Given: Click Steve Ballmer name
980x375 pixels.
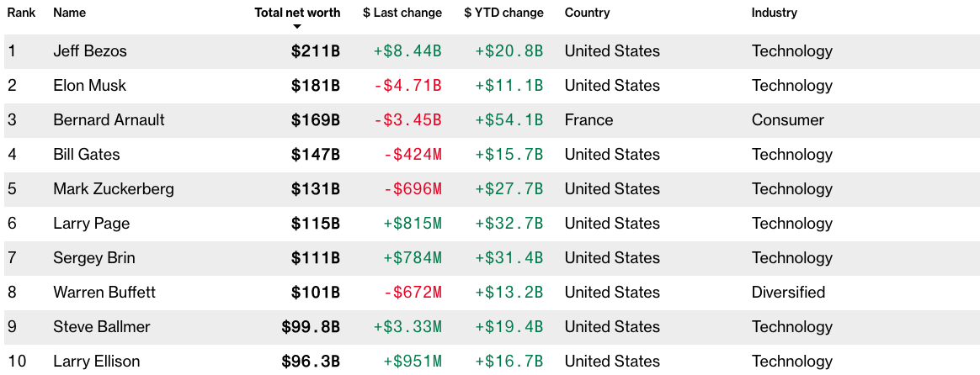Looking at the screenshot, I should click(x=102, y=327).
